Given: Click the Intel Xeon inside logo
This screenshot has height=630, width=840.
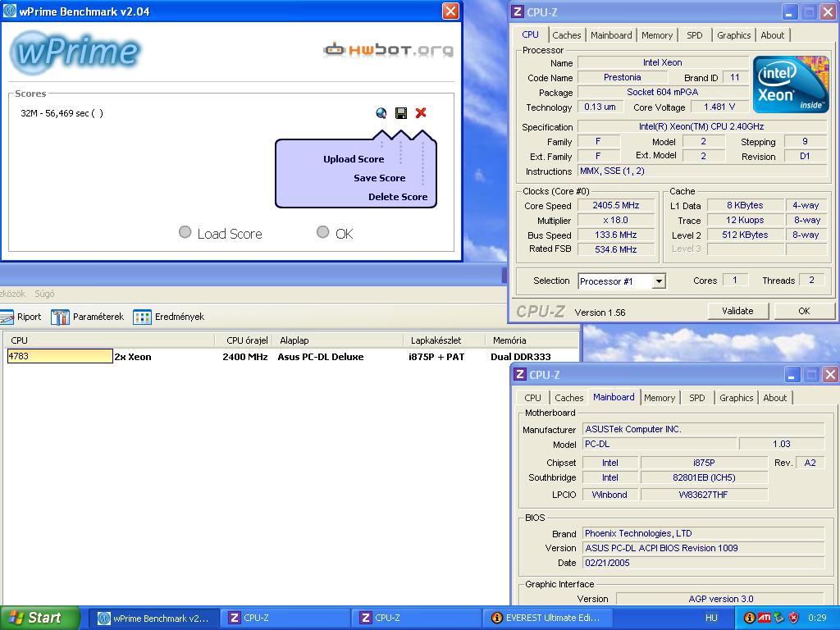Looking at the screenshot, I should point(791,84).
